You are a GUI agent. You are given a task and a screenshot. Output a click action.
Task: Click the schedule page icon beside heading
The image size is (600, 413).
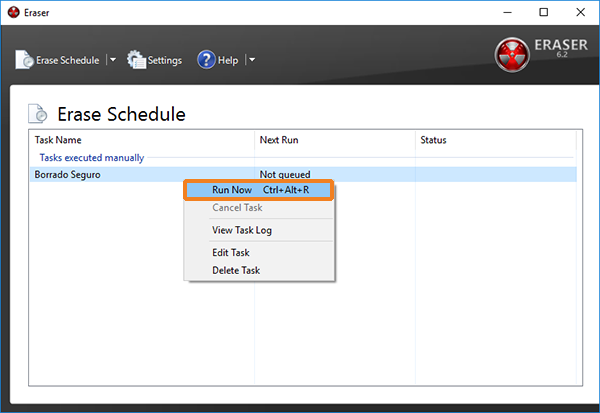pos(37,114)
